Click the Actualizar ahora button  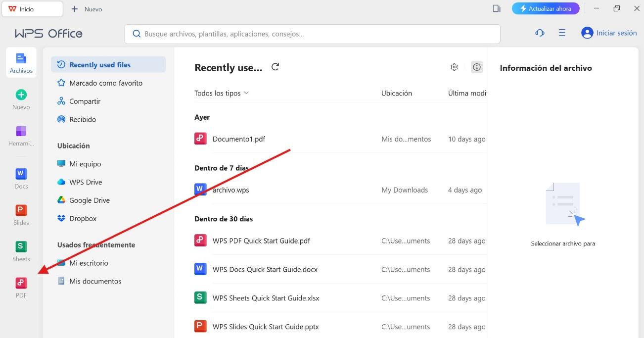pyautogui.click(x=545, y=9)
